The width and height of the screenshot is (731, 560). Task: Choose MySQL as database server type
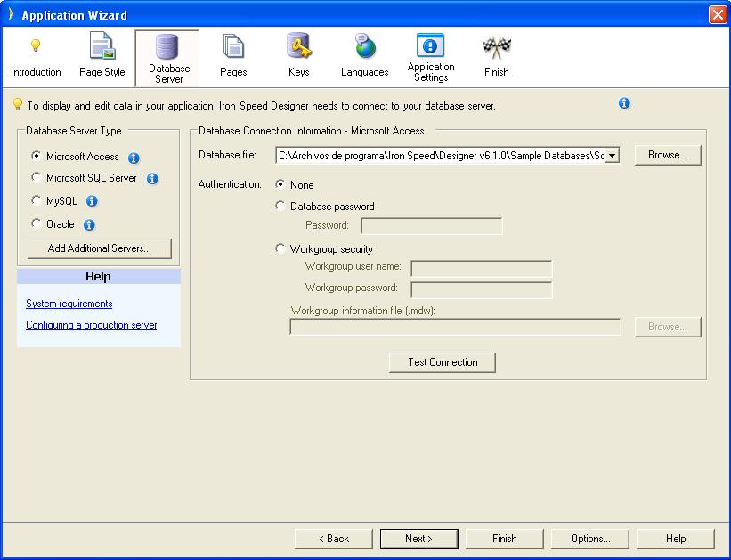coord(36,200)
